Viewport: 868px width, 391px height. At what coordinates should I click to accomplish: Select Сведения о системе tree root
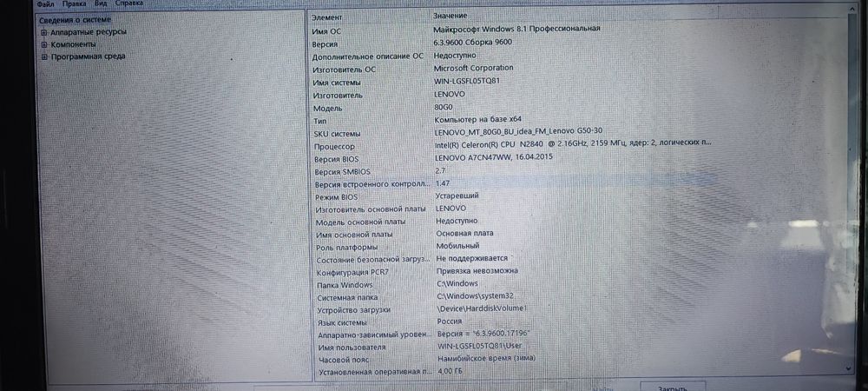75,20
